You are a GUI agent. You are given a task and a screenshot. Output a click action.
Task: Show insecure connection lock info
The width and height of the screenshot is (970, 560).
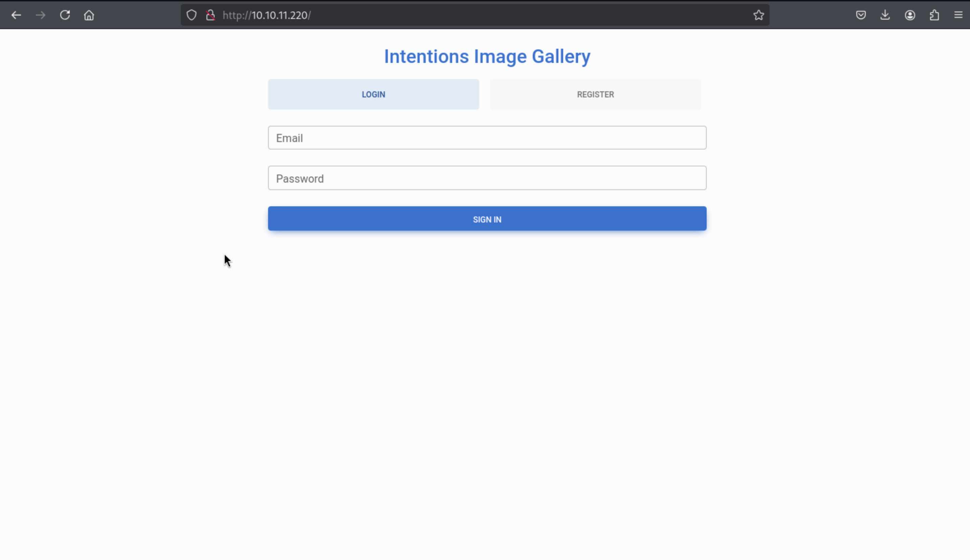(x=210, y=15)
